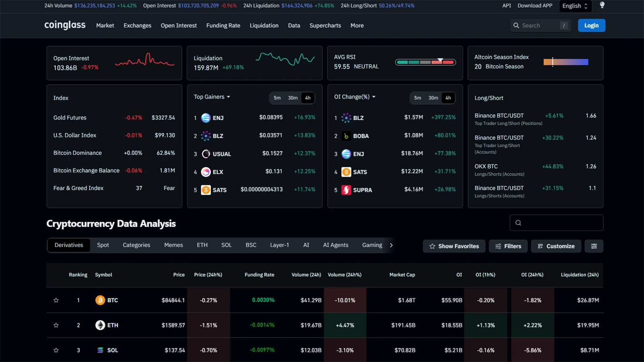Open the English language dropdown

click(575, 6)
